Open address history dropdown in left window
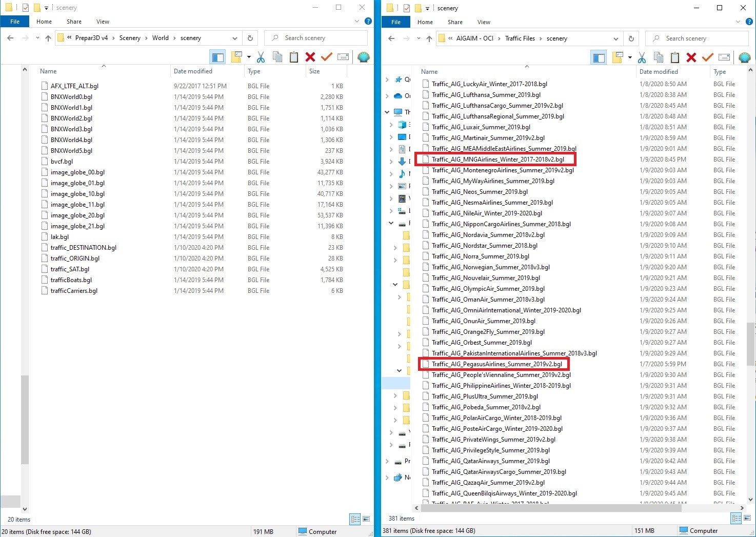The width and height of the screenshot is (756, 537). [x=235, y=38]
